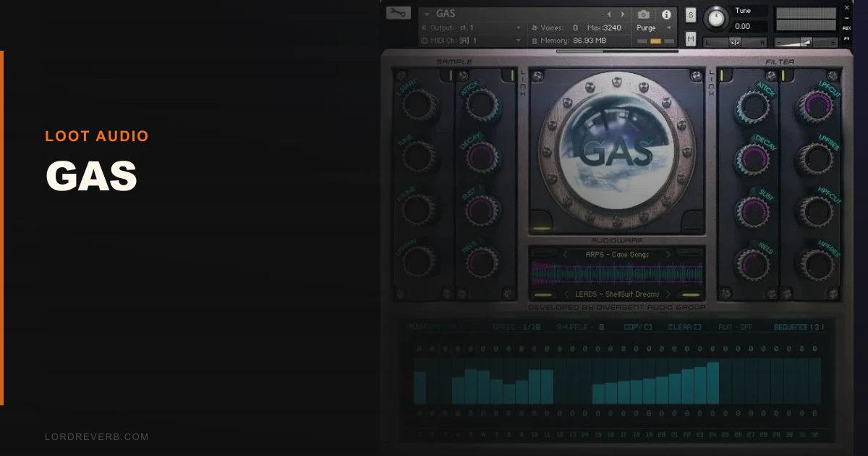Image resolution: width=868 pixels, height=456 pixels.
Task: Click the Filter LPFRES knob
Action: 817,158
